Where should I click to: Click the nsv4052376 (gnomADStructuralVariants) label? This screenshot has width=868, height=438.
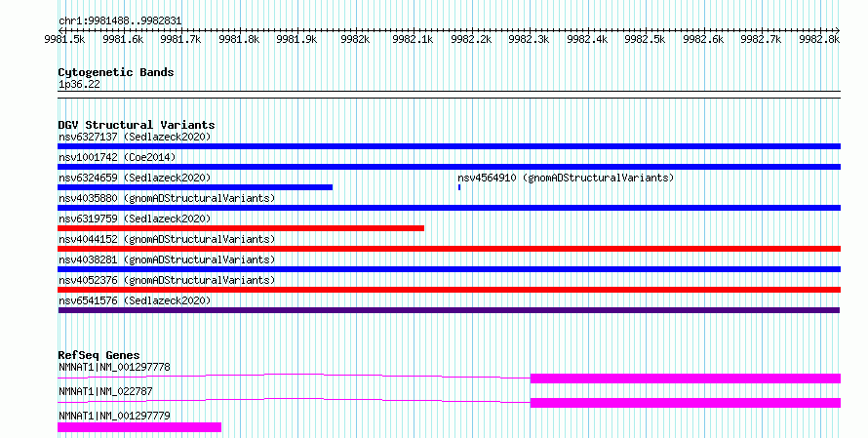coord(167,280)
